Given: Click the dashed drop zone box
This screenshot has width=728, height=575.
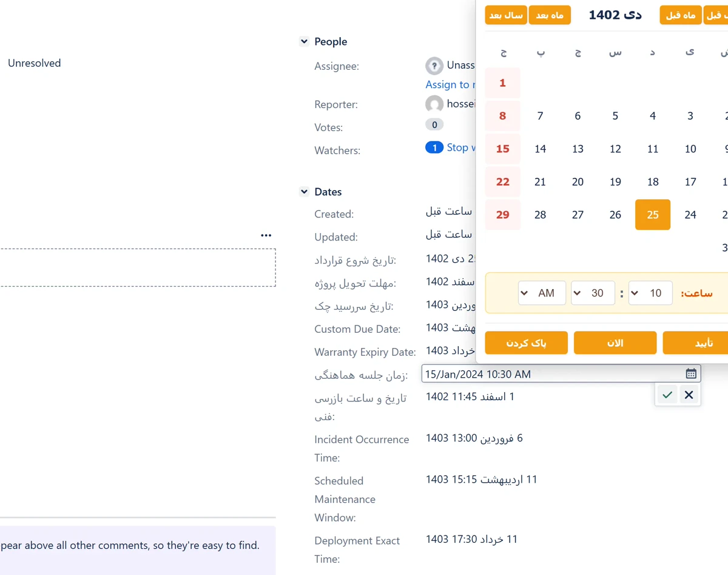Looking at the screenshot, I should click(138, 267).
